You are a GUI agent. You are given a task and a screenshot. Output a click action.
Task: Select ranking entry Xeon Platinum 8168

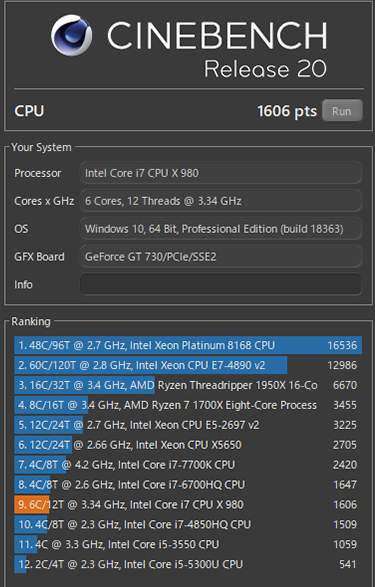pyautogui.click(x=188, y=345)
